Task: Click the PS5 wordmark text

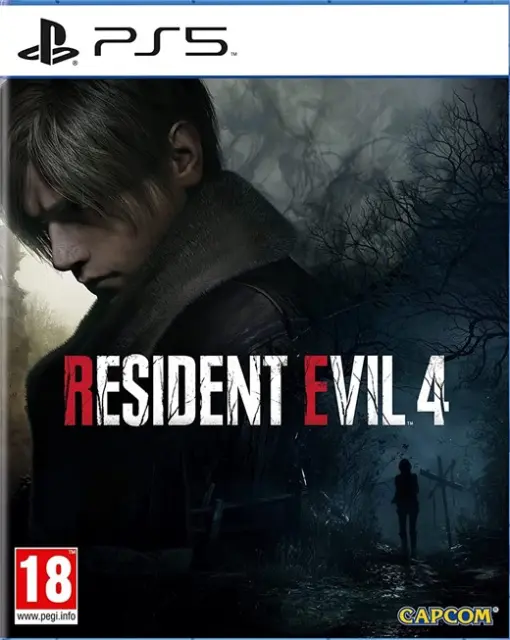Action: pos(160,41)
